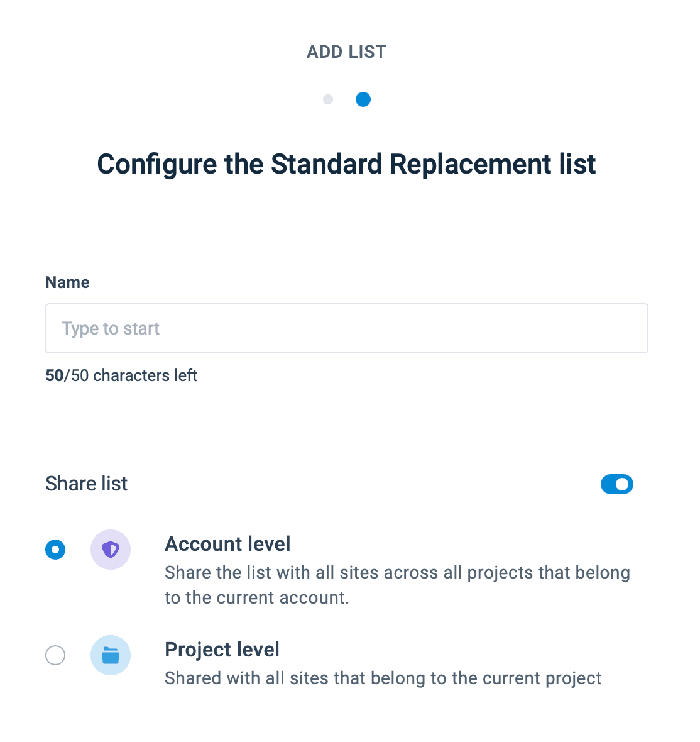Select the Account level radio button

(x=55, y=550)
